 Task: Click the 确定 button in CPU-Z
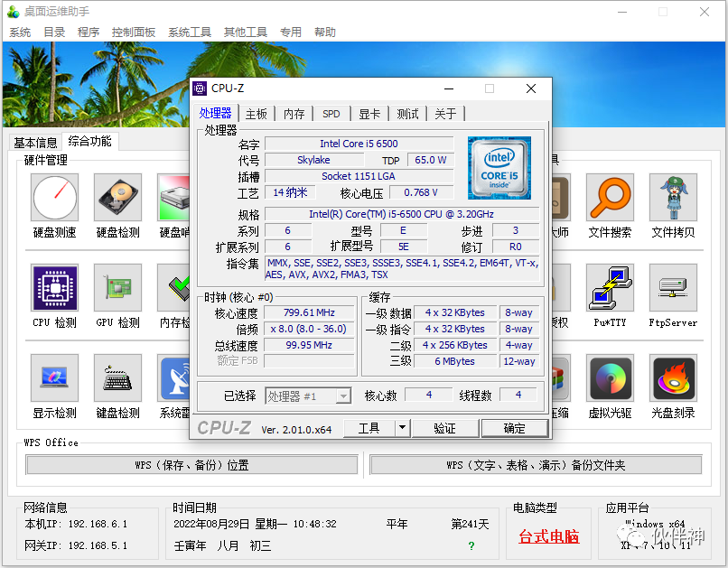515,427
